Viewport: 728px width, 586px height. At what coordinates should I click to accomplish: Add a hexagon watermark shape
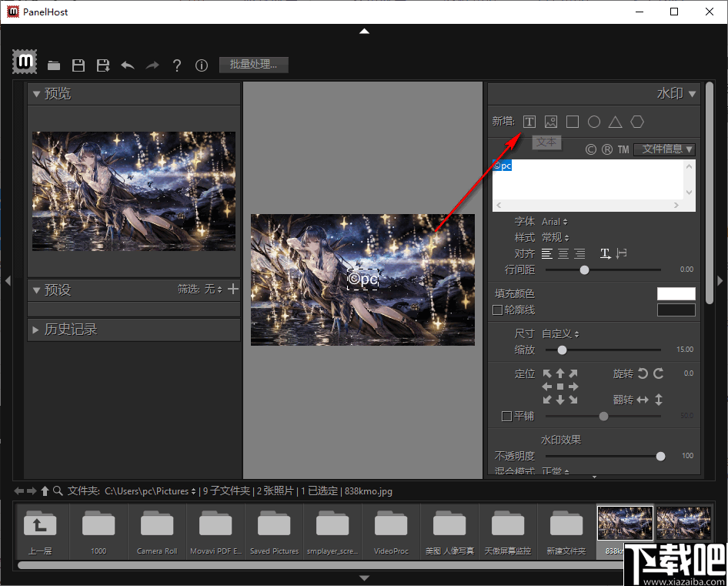click(637, 122)
